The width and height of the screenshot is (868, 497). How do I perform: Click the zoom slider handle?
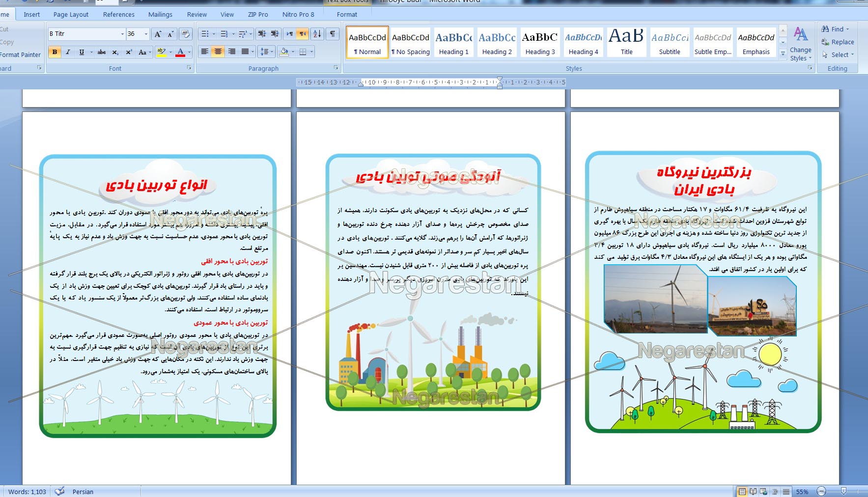[843, 491]
